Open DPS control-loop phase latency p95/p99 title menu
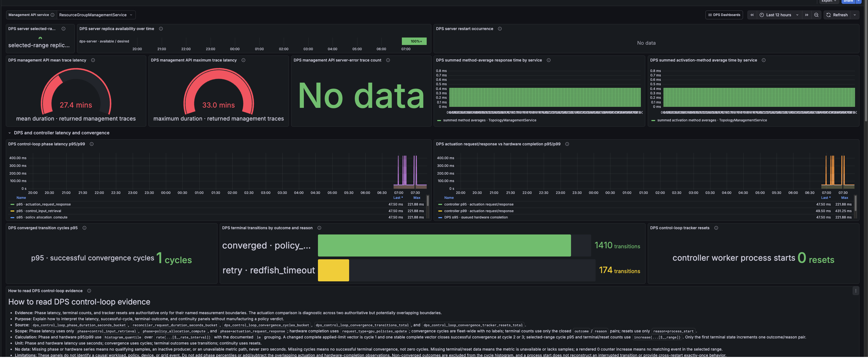The width and height of the screenshot is (868, 363). (x=46, y=144)
